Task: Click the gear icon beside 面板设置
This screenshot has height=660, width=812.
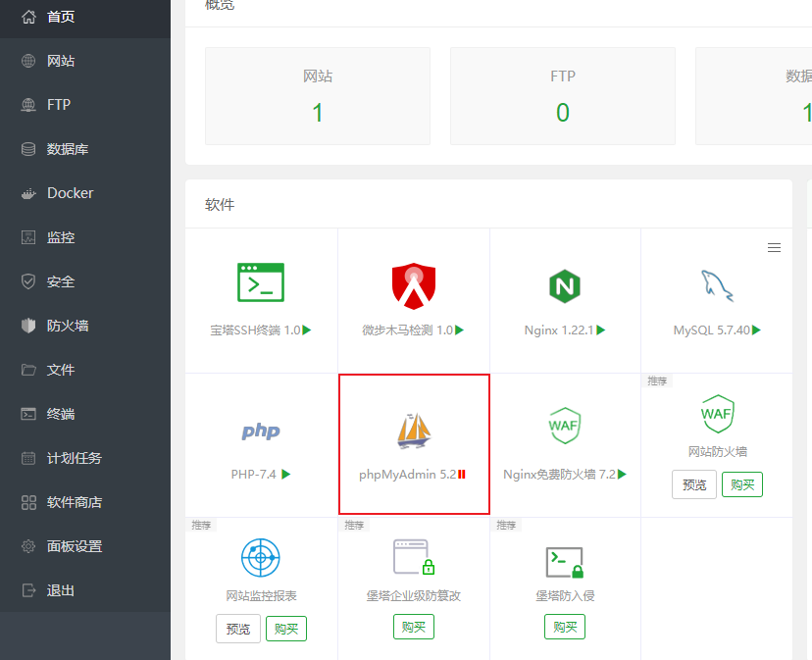Action: (28, 546)
